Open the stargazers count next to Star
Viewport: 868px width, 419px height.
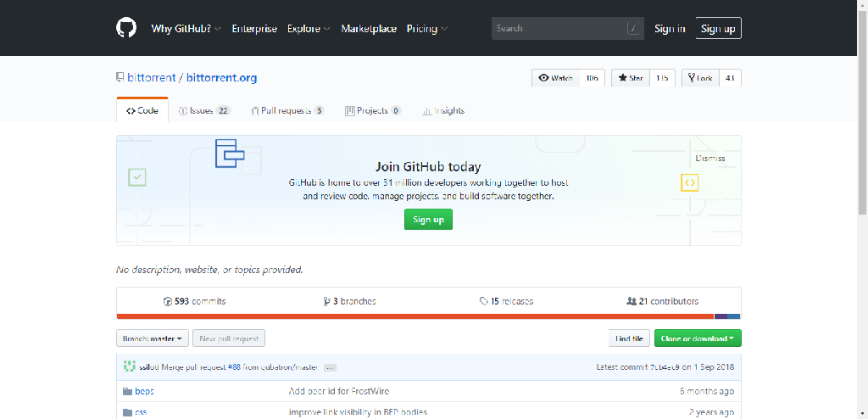click(662, 78)
